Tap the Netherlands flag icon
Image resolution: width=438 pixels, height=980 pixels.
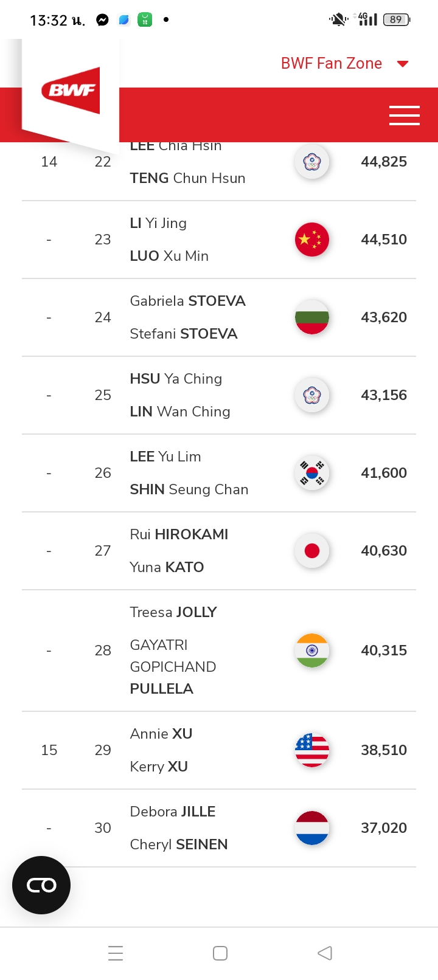click(x=312, y=828)
